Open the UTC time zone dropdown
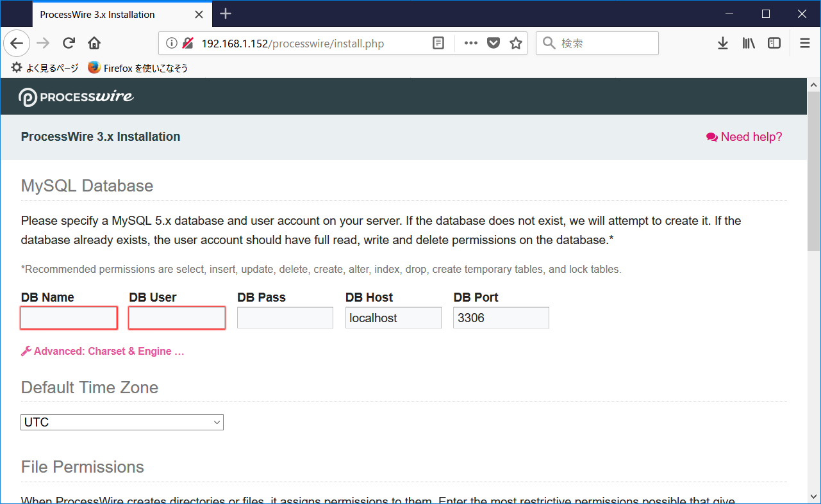Image resolution: width=821 pixels, height=504 pixels. pos(122,422)
